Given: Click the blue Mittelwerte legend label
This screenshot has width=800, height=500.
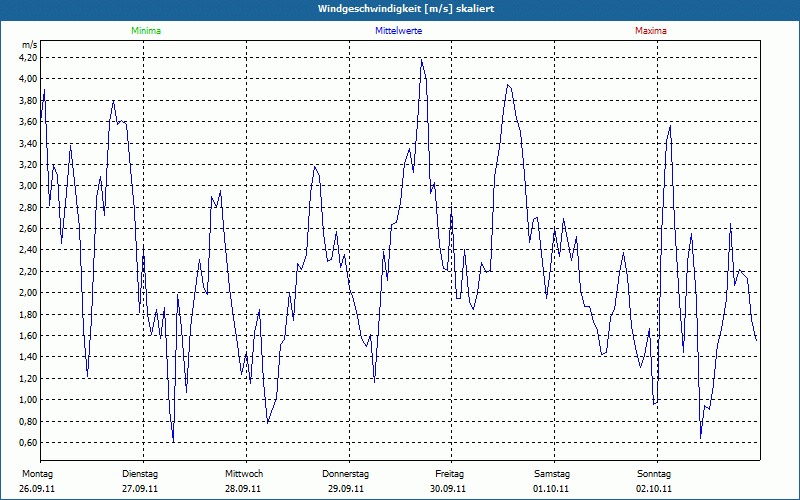Looking at the screenshot, I should [398, 31].
